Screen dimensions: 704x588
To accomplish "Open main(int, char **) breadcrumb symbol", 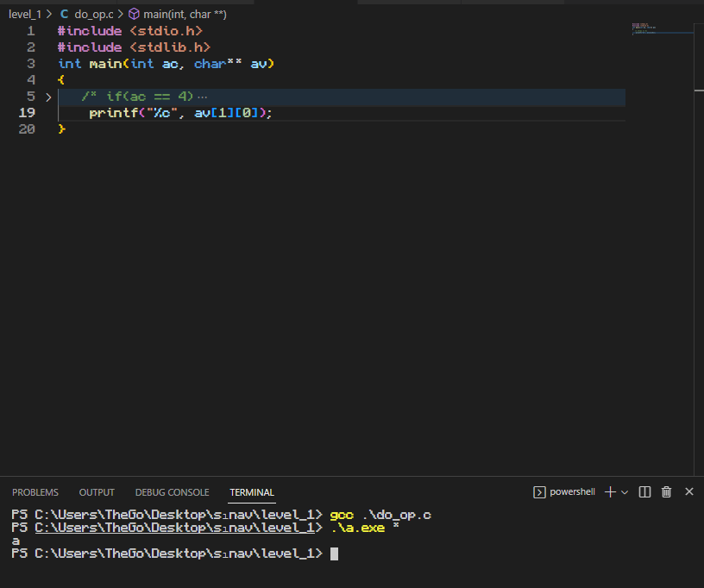I will pyautogui.click(x=185, y=15).
